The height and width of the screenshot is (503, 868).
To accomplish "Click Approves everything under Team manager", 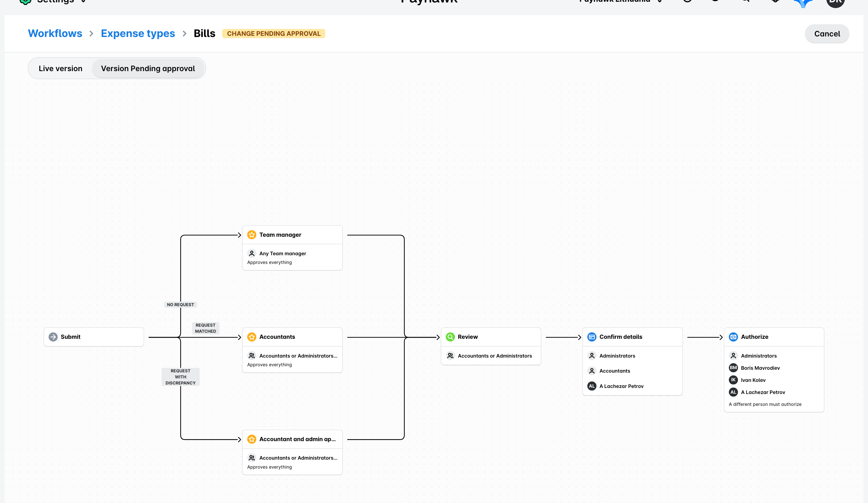I will pyautogui.click(x=269, y=262).
